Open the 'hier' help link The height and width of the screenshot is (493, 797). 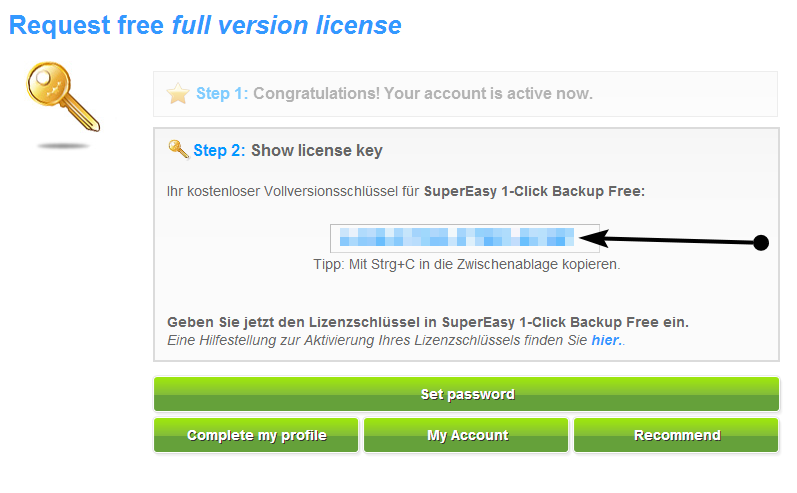(x=605, y=341)
